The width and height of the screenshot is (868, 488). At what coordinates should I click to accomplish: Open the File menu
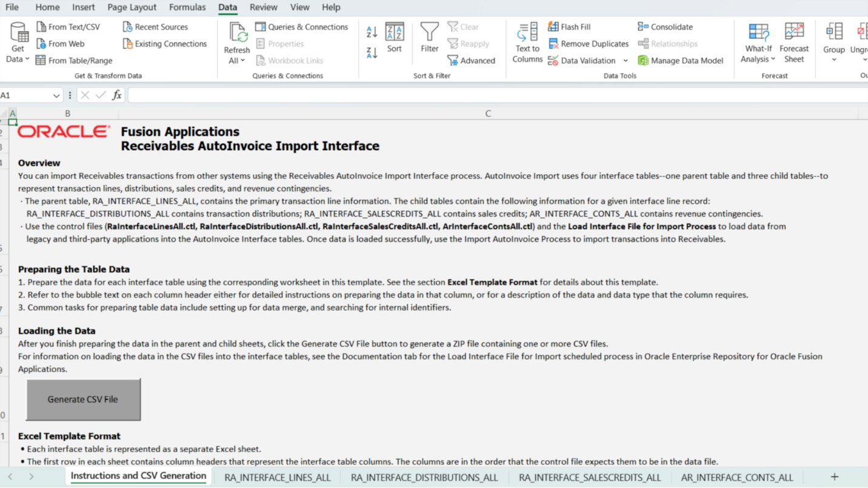(12, 7)
